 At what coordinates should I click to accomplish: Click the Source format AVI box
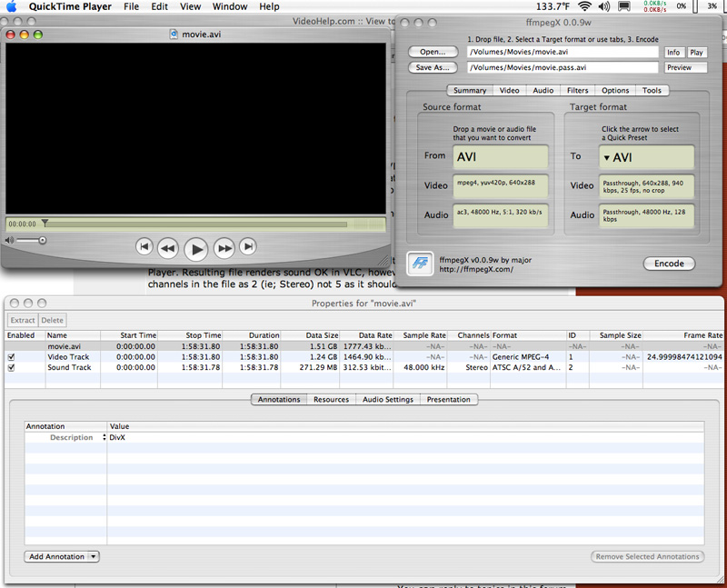501,156
